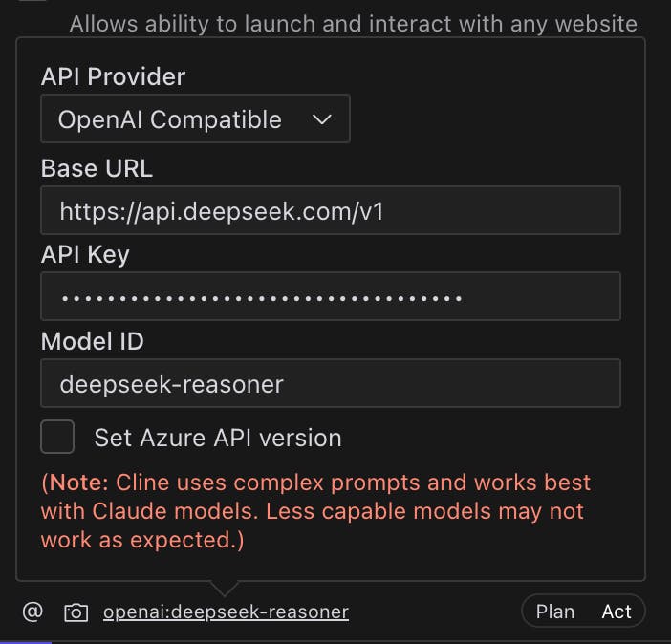This screenshot has height=644, width=671.
Task: Open the OpenAI Compatible provider dropdown
Action: coord(195,119)
